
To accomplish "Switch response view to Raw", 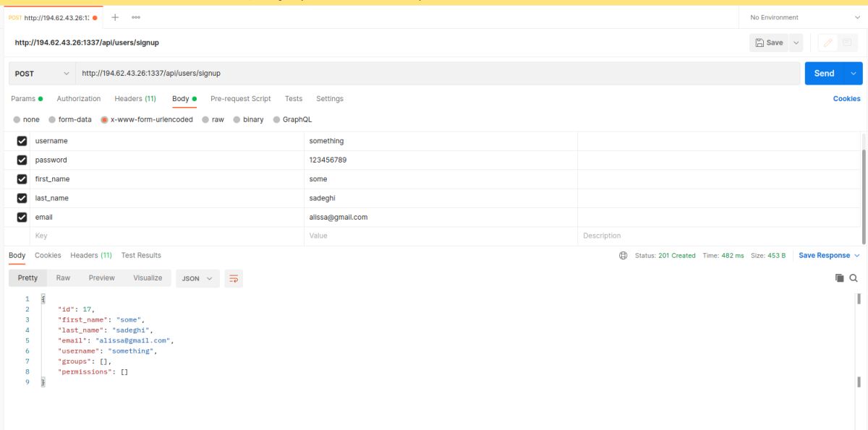I will [x=64, y=278].
